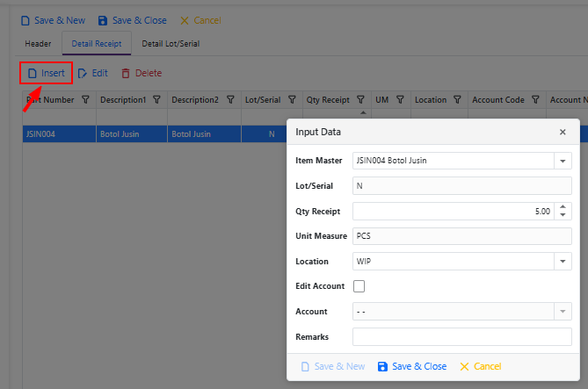The height and width of the screenshot is (389, 588).
Task: Click dialog Save & Close button
Action: 412,366
